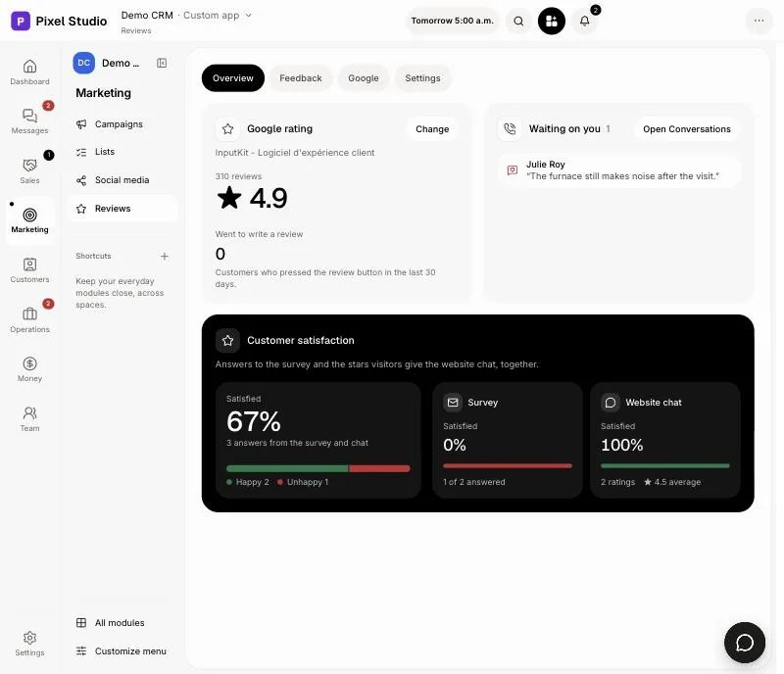Click the Tomorrow 5:00 a.m. button
The height and width of the screenshot is (674, 784).
452,21
